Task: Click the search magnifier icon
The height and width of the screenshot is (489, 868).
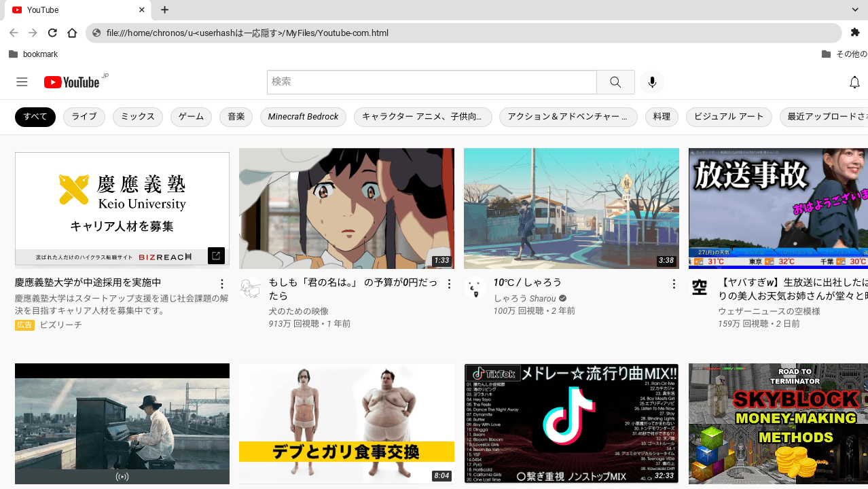Action: click(615, 81)
